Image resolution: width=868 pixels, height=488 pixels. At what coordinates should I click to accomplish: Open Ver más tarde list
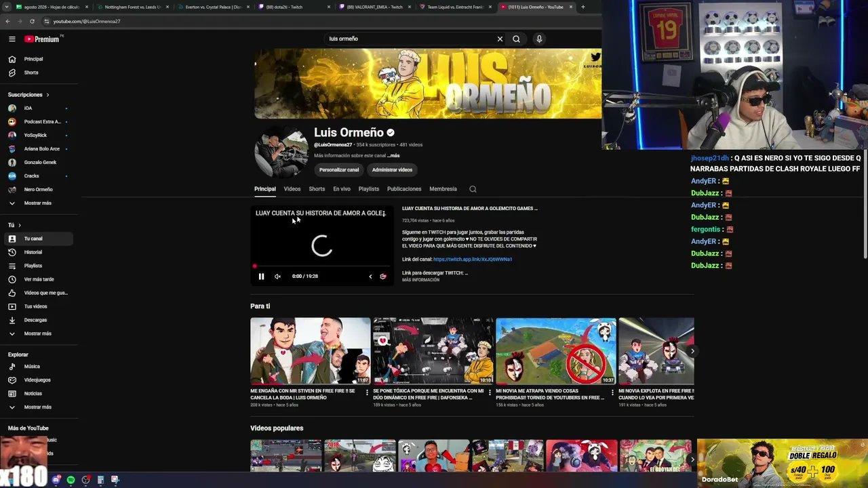tap(39, 279)
